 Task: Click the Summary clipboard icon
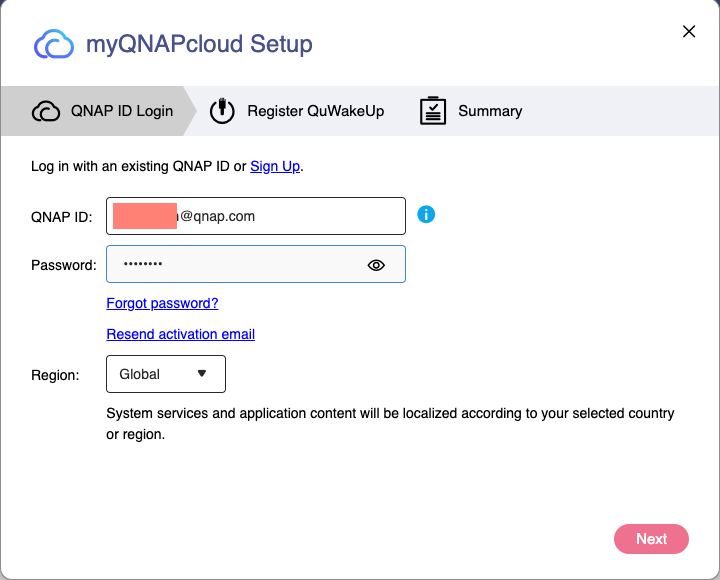click(432, 111)
